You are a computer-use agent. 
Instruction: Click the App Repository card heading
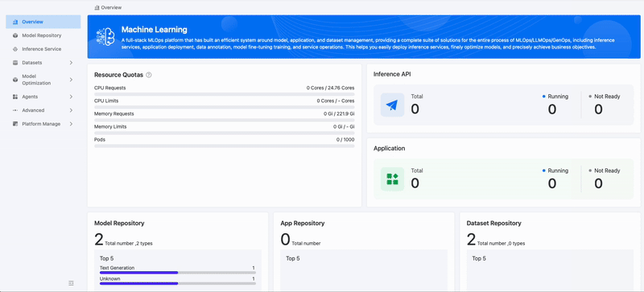[303, 224]
